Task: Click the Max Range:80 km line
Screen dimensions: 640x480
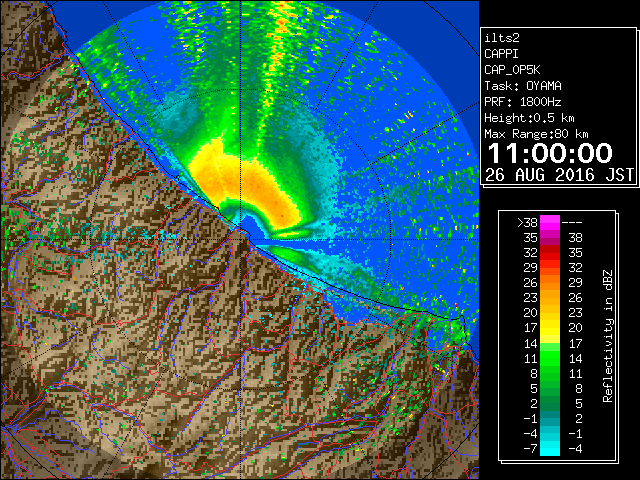Action: (x=536, y=134)
